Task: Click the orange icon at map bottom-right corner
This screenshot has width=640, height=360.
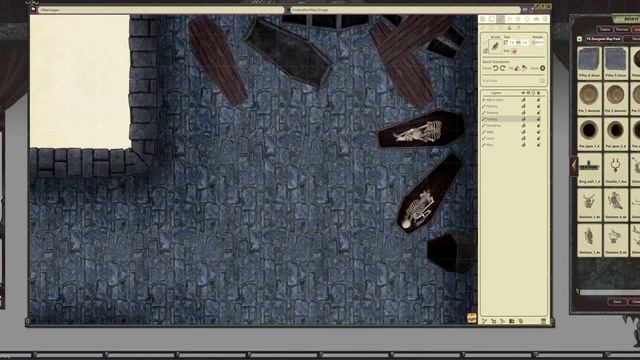Action: point(472,318)
